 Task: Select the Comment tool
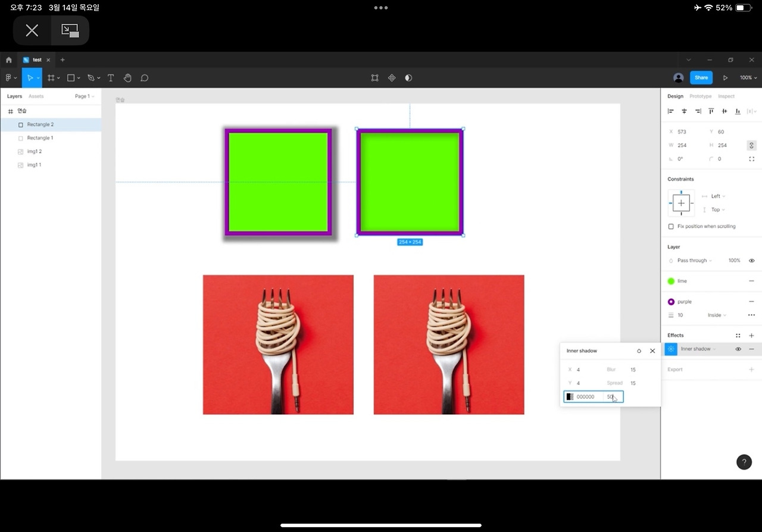pyautogui.click(x=144, y=78)
